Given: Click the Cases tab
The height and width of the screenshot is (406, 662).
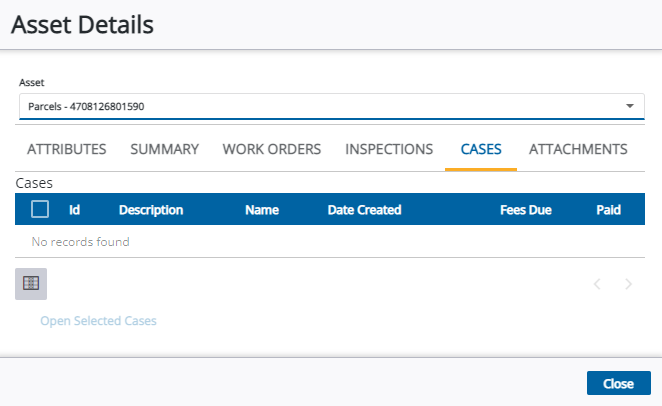Looking at the screenshot, I should point(481,149).
